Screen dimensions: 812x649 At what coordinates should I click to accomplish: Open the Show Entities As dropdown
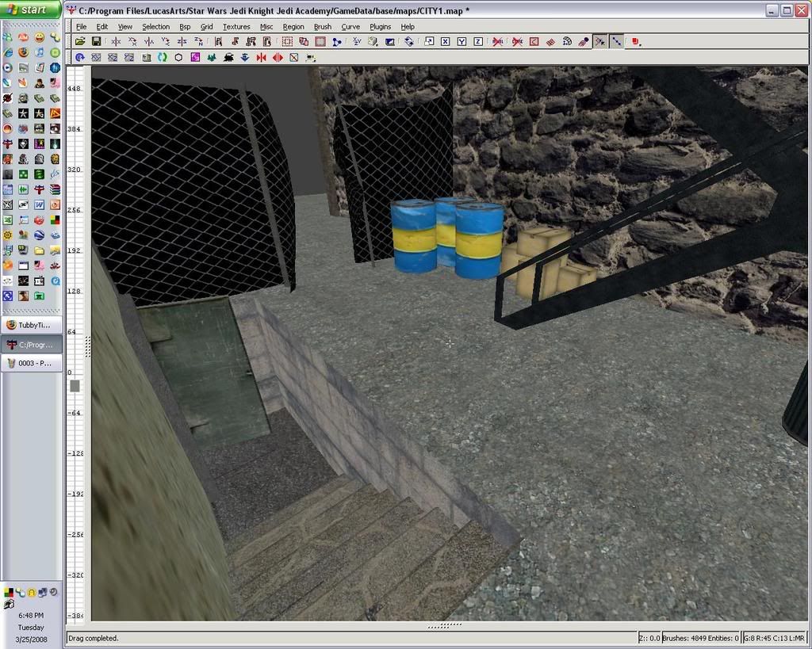[x=637, y=41]
